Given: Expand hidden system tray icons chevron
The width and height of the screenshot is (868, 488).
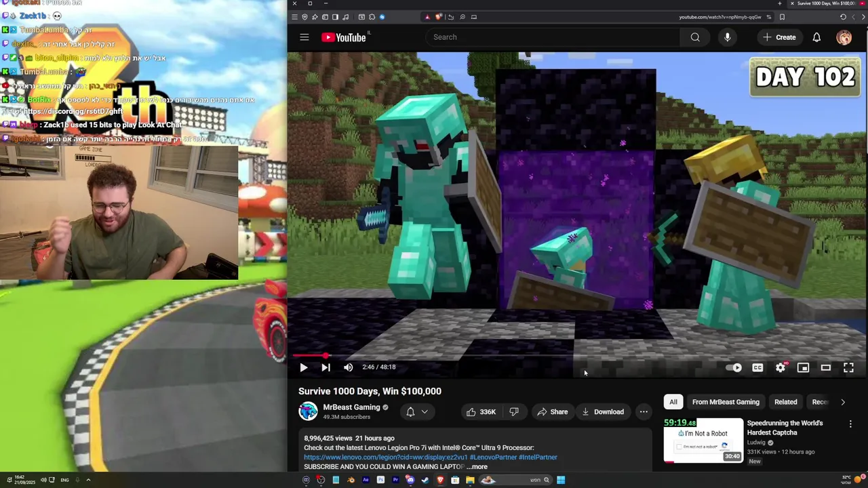Looking at the screenshot, I should pos(88,480).
